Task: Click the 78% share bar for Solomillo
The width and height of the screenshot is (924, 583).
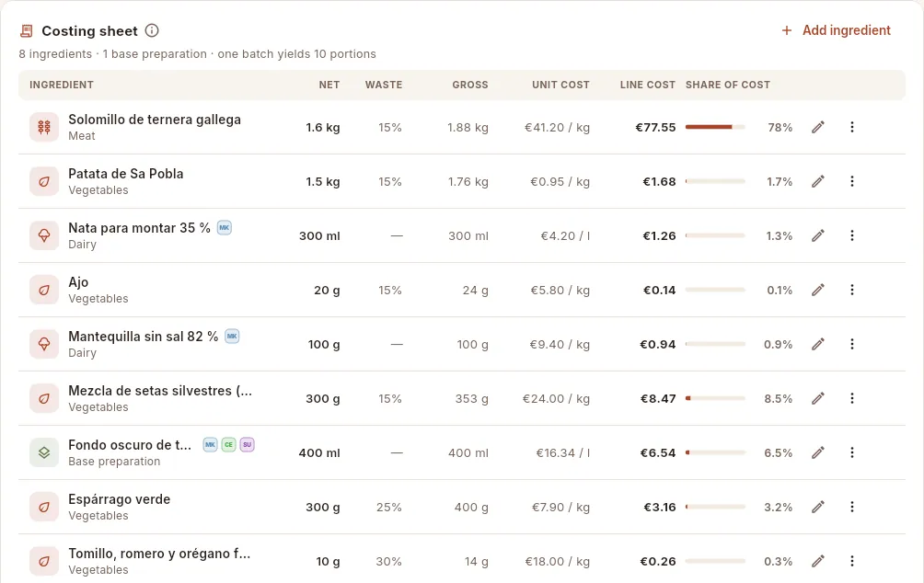Action: [x=715, y=127]
